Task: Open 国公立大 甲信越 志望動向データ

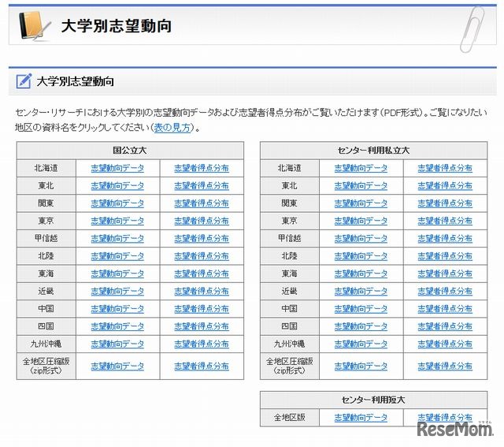Action: tap(117, 238)
